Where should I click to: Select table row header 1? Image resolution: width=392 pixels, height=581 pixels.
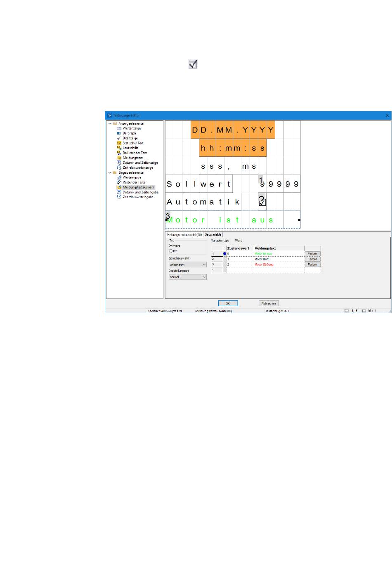(217, 254)
